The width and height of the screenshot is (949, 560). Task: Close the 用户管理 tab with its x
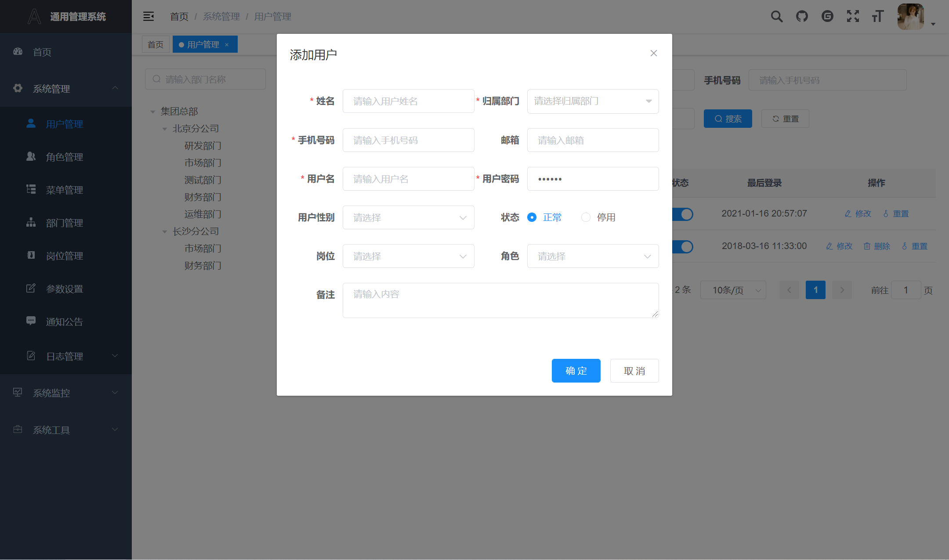click(227, 45)
